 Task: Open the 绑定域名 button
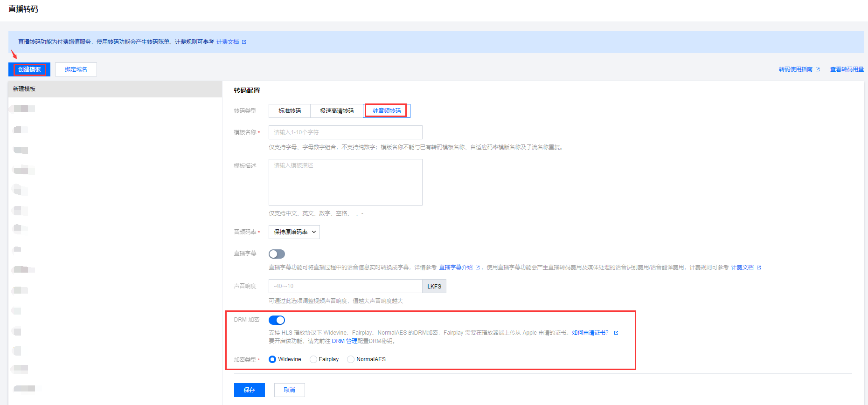click(x=76, y=69)
